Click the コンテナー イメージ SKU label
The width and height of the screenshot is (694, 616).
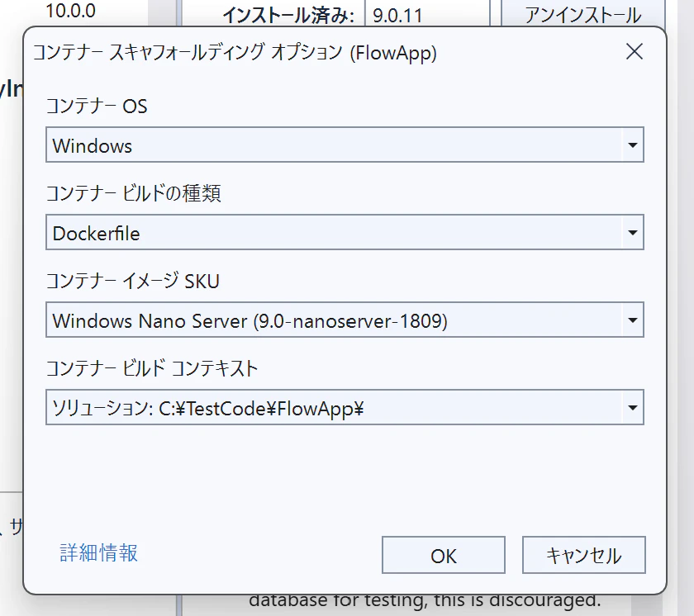tap(132, 281)
